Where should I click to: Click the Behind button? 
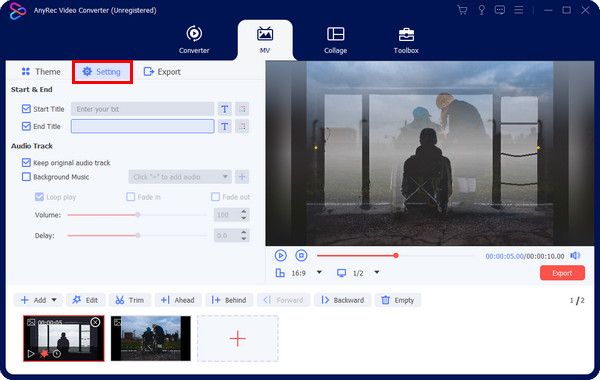point(229,300)
